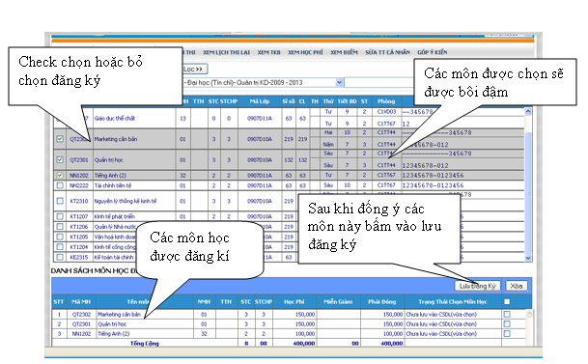Image resolution: width=588 pixels, height=364 pixels.
Task: Select the row checkbox for QT2302 registered course
Action: (x=507, y=314)
